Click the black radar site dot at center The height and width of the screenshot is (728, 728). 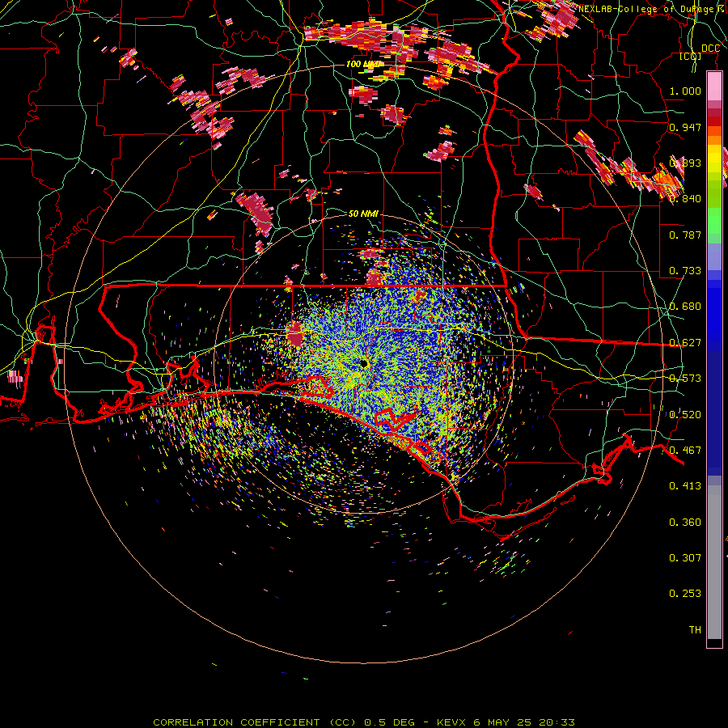coord(364,363)
